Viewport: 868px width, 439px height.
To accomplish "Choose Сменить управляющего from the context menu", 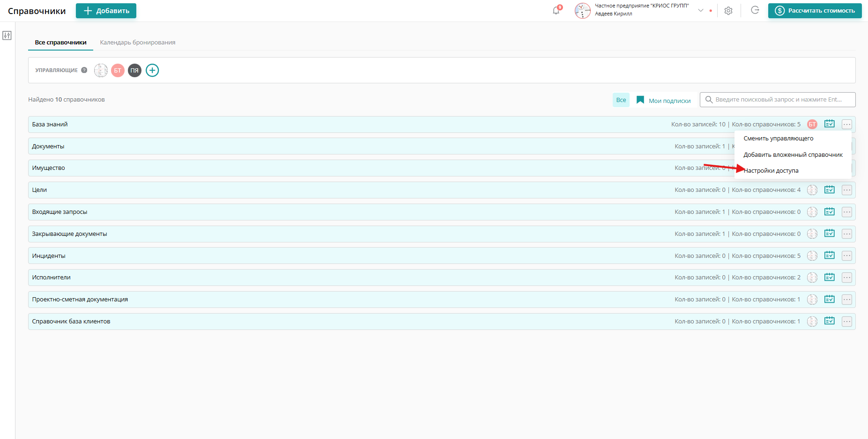I will [779, 139].
